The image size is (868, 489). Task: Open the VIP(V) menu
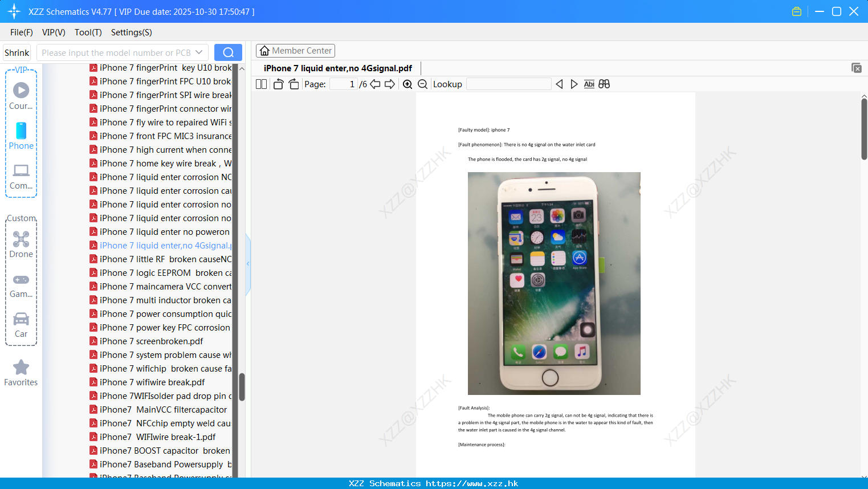(54, 32)
